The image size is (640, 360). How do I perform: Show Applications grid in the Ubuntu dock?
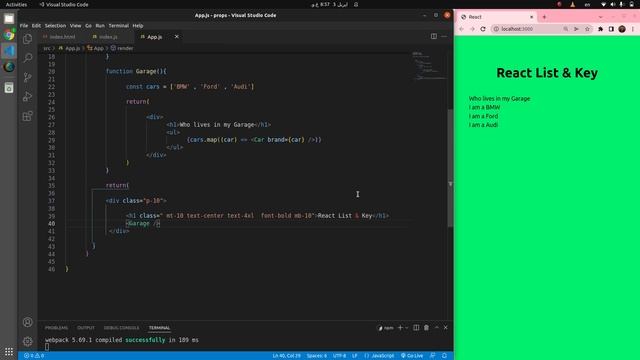[x=9, y=351]
